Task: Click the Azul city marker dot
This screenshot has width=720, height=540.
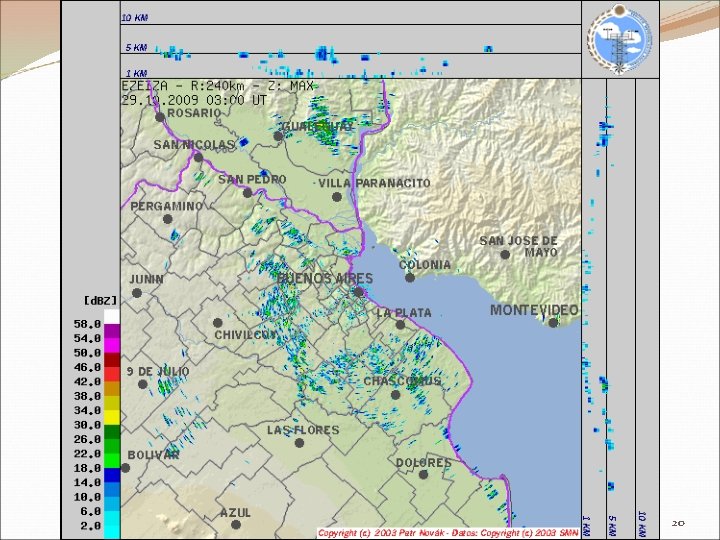Action: point(236,524)
